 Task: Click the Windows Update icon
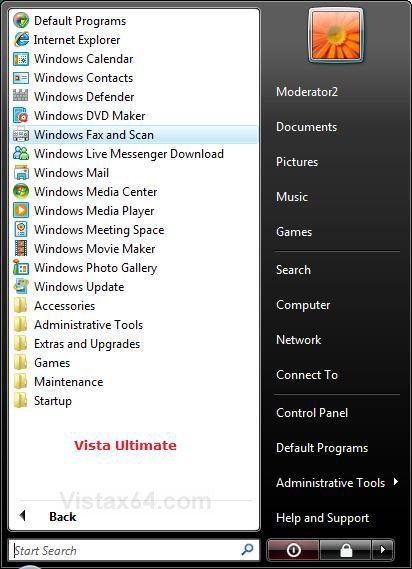click(21, 286)
